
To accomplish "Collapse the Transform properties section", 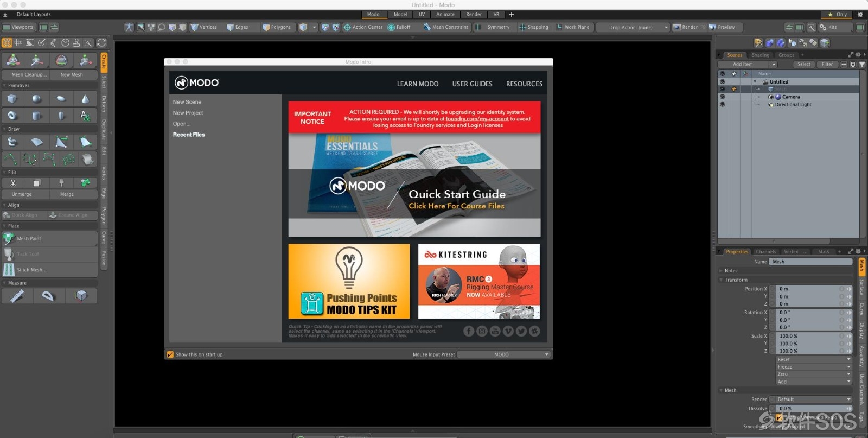I will pyautogui.click(x=721, y=280).
